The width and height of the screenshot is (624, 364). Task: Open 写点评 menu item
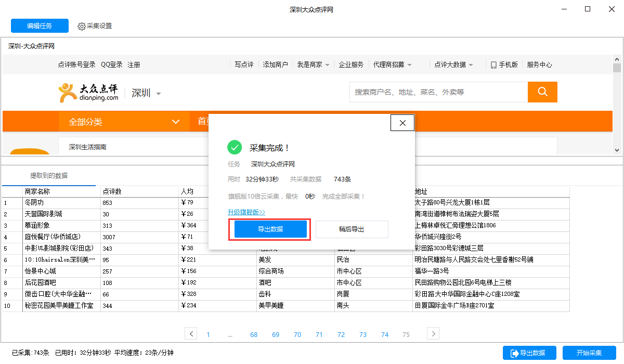(x=244, y=65)
